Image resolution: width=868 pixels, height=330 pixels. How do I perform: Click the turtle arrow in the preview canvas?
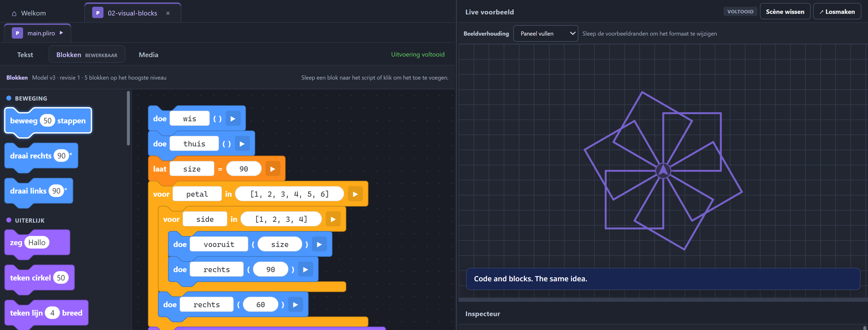(663, 170)
